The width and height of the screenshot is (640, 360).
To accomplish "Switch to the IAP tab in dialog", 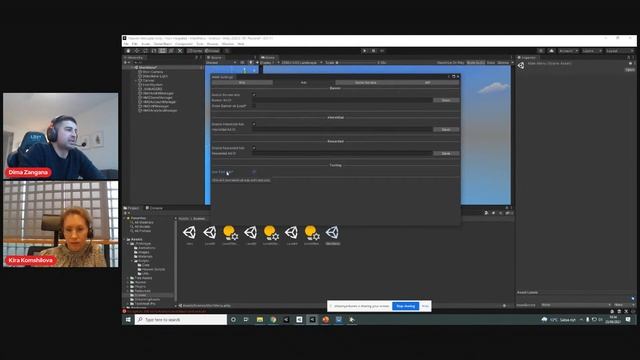I will pos(427,82).
